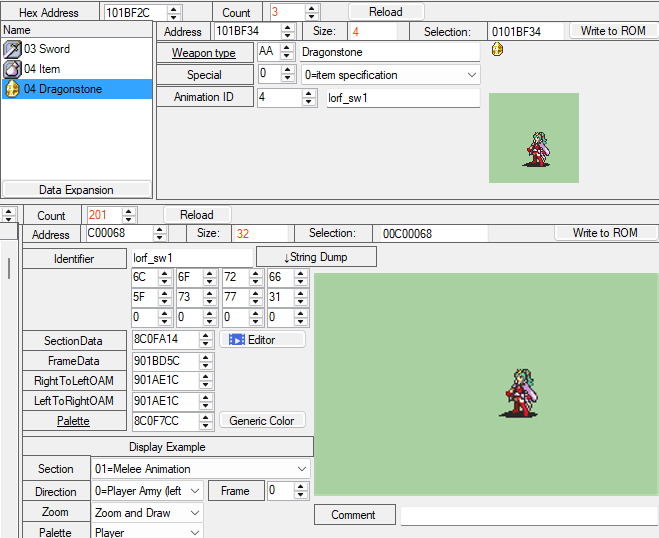Select the 03 Sword list entry
Viewport: 659px width, 538px height.
click(x=47, y=49)
